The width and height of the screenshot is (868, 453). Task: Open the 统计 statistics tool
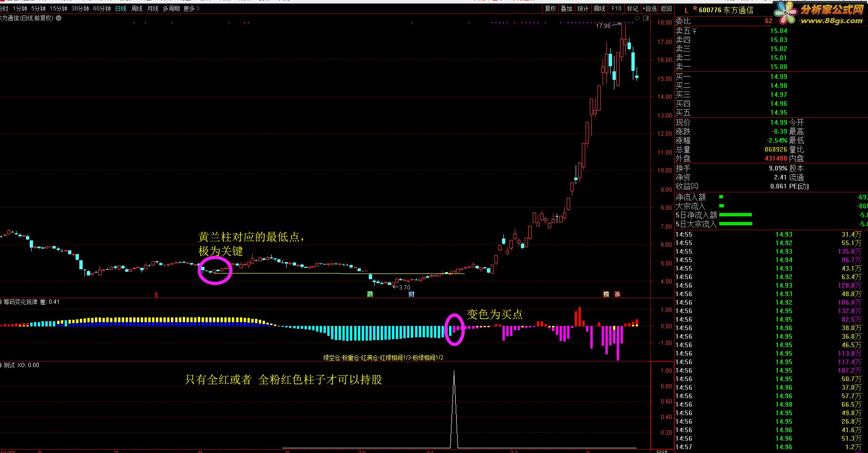coord(583,9)
